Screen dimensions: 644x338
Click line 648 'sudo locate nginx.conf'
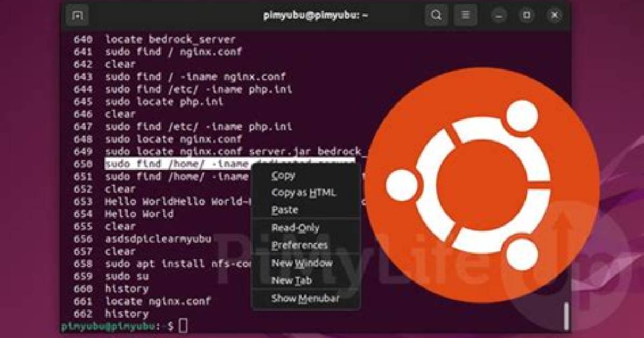click(173, 139)
